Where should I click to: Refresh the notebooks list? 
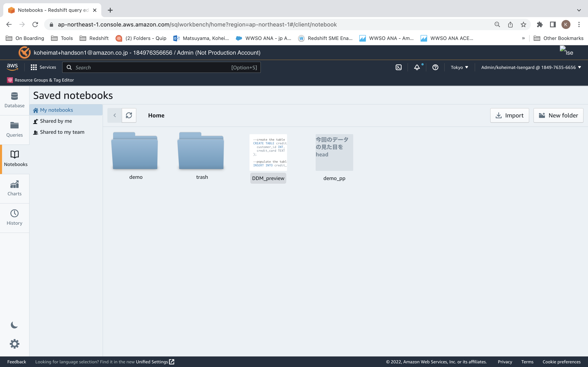(129, 115)
